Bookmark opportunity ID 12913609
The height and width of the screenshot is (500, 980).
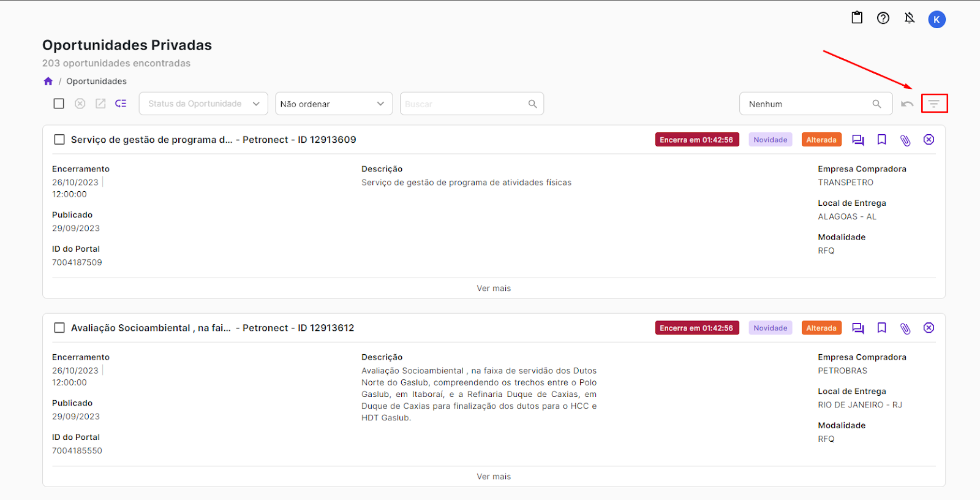click(881, 140)
